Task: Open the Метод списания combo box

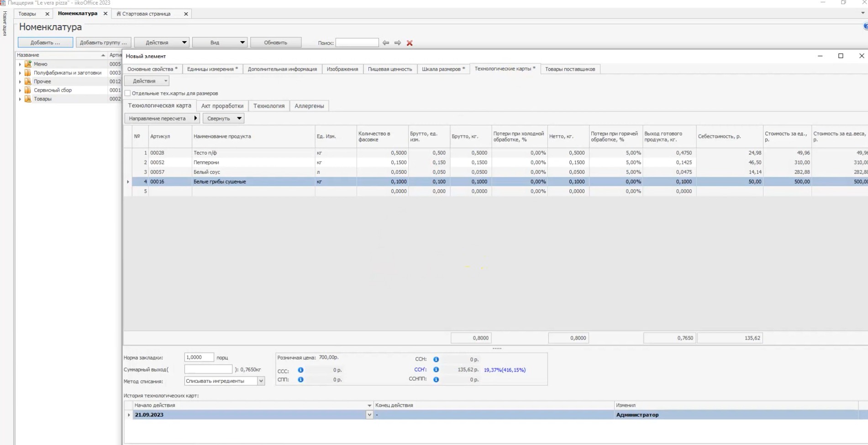Action: (224, 381)
